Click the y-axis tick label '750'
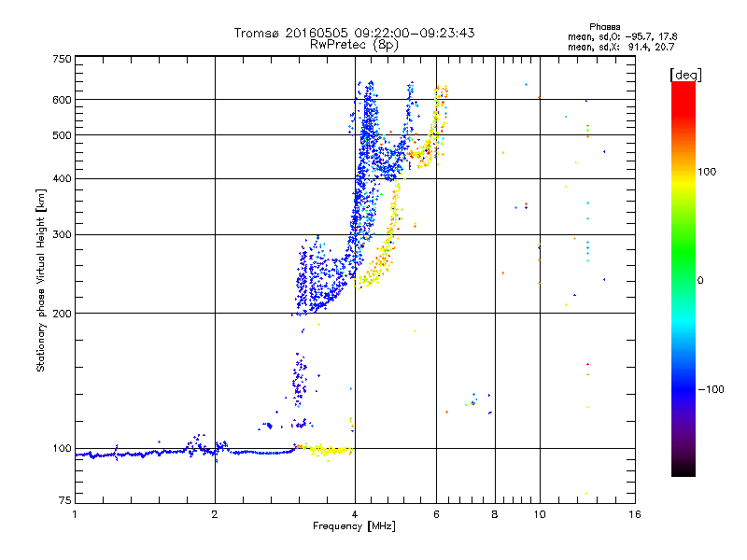Viewport: 747px width, 560px height. [62, 59]
